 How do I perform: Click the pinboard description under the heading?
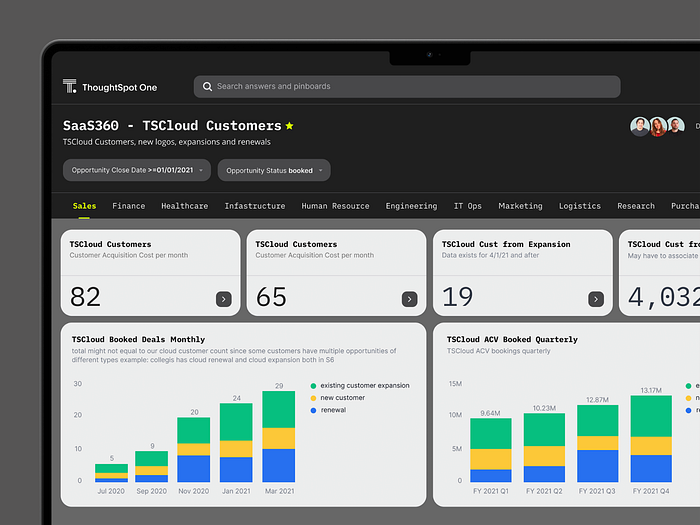[167, 142]
